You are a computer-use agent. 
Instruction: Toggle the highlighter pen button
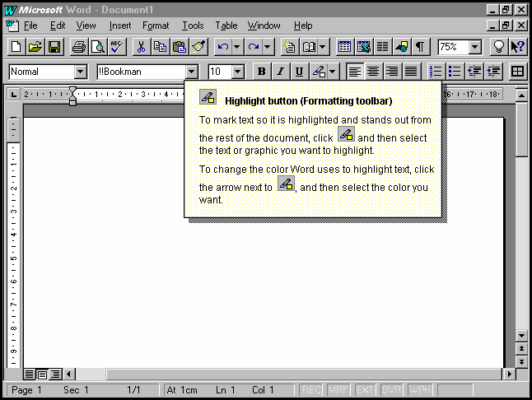click(x=318, y=71)
